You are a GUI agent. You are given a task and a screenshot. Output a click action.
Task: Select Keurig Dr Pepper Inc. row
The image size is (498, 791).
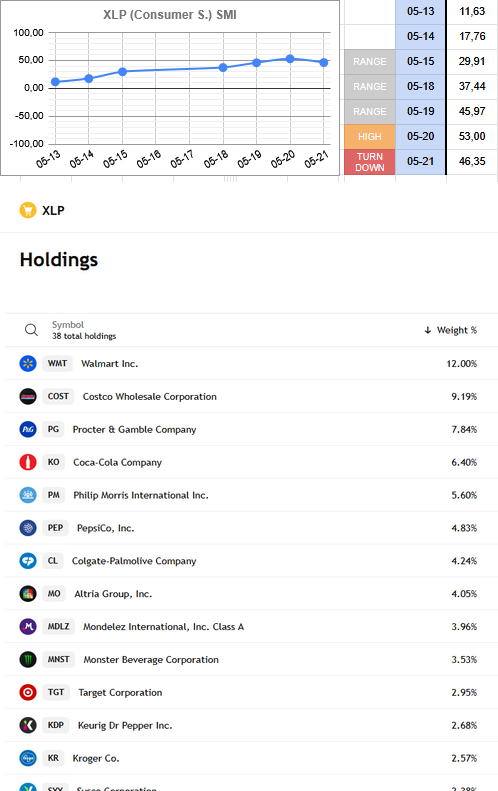pos(251,725)
